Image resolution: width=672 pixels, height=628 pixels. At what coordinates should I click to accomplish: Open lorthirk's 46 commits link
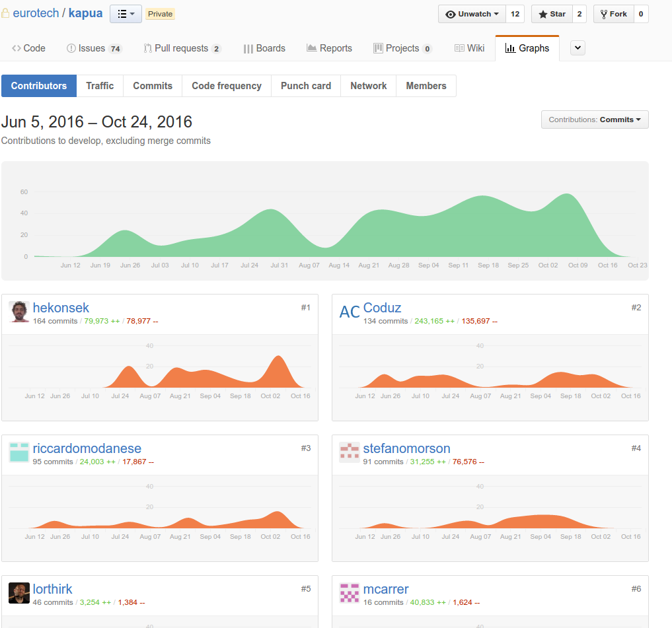tap(53, 602)
